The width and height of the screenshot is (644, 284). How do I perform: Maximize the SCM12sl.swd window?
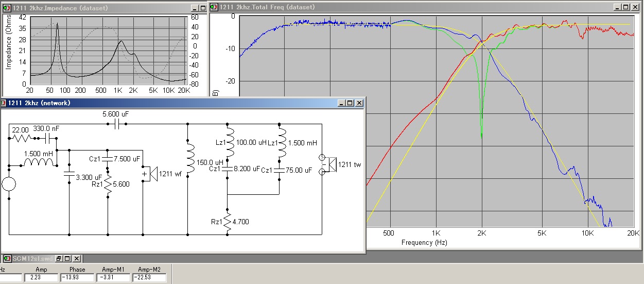pyautogui.click(x=68, y=258)
